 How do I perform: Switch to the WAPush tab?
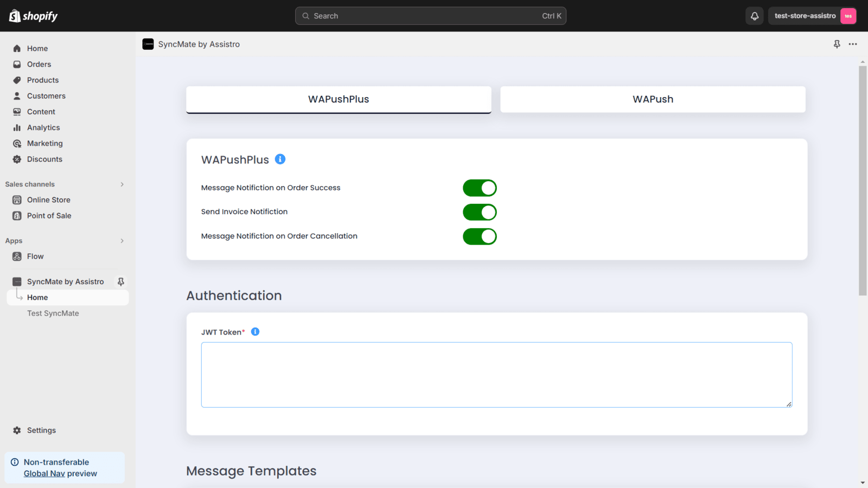pyautogui.click(x=652, y=99)
